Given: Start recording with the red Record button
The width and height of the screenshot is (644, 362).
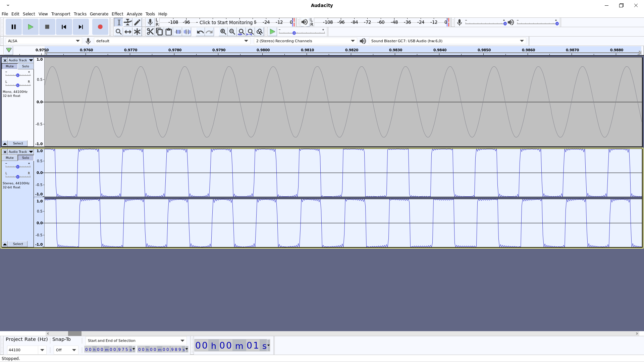Looking at the screenshot, I should pyautogui.click(x=100, y=27).
